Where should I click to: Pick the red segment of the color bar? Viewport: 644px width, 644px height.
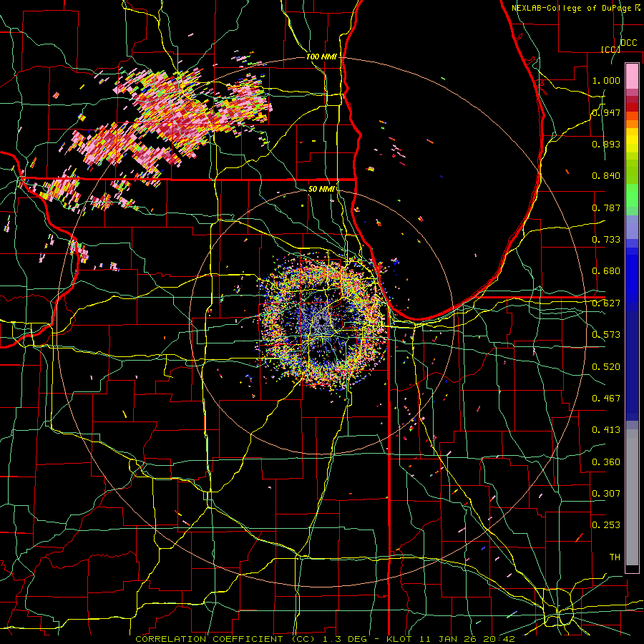(x=632, y=107)
